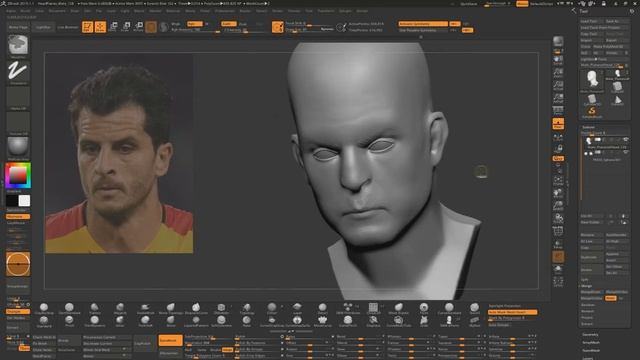Open the Render menu

tap(245, 11)
